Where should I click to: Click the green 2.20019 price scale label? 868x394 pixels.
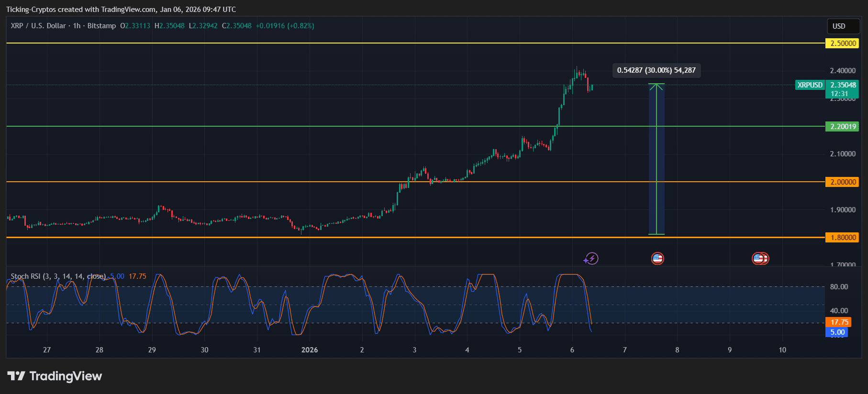tap(843, 127)
